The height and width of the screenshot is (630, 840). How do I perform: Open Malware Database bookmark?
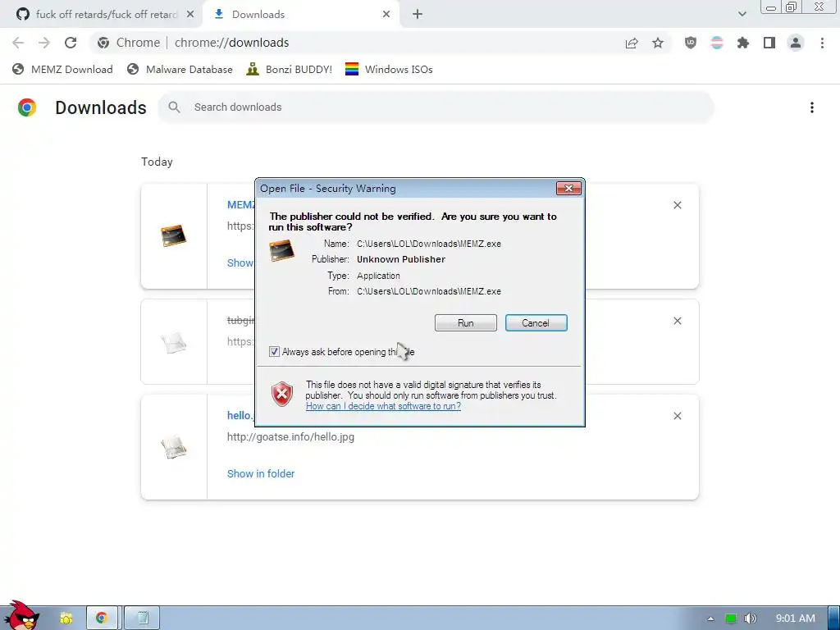180,70
